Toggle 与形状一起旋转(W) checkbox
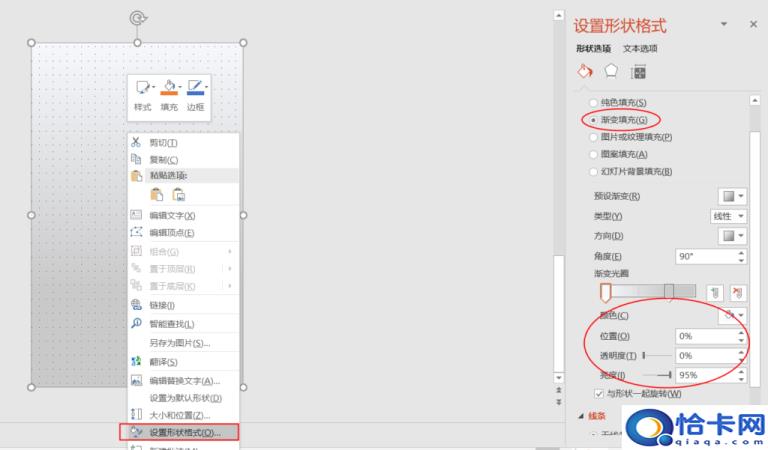Image resolution: width=768 pixels, height=450 pixels. click(599, 393)
